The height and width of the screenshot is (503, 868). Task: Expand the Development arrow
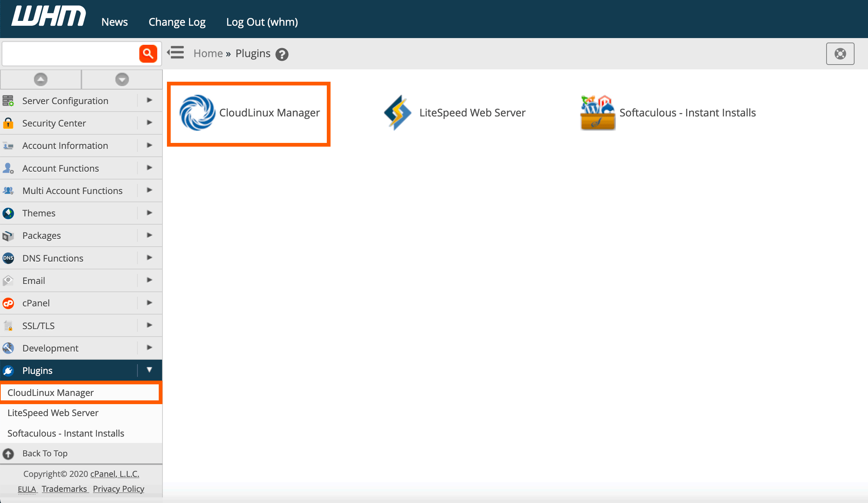(x=149, y=347)
